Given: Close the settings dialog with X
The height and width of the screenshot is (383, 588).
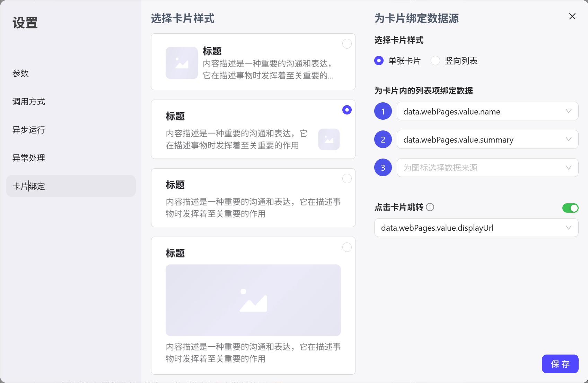Looking at the screenshot, I should [x=572, y=17].
